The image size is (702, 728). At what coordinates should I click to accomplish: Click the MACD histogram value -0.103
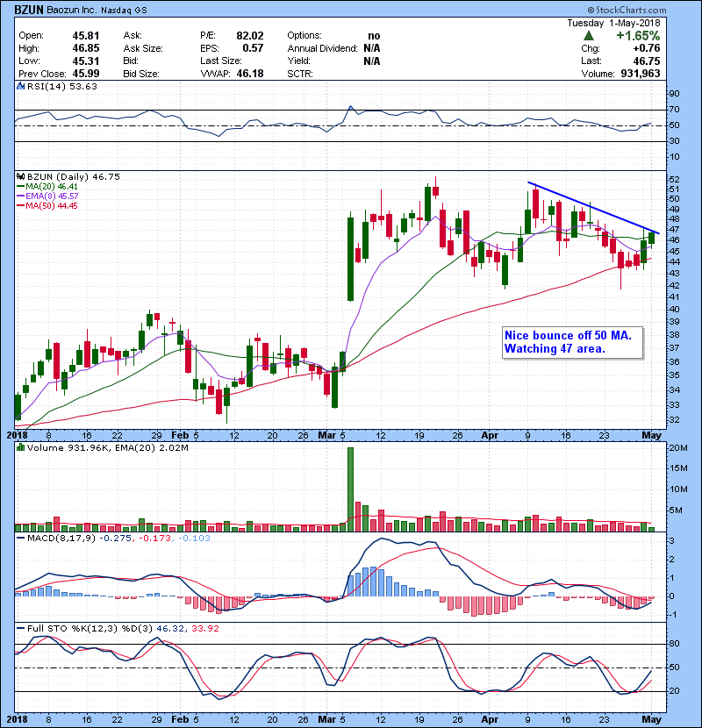pyautogui.click(x=194, y=539)
